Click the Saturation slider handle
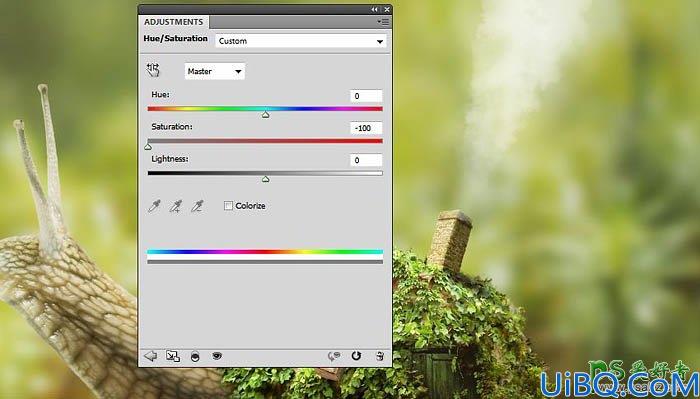Screen dimensions: 700x399 point(148,146)
